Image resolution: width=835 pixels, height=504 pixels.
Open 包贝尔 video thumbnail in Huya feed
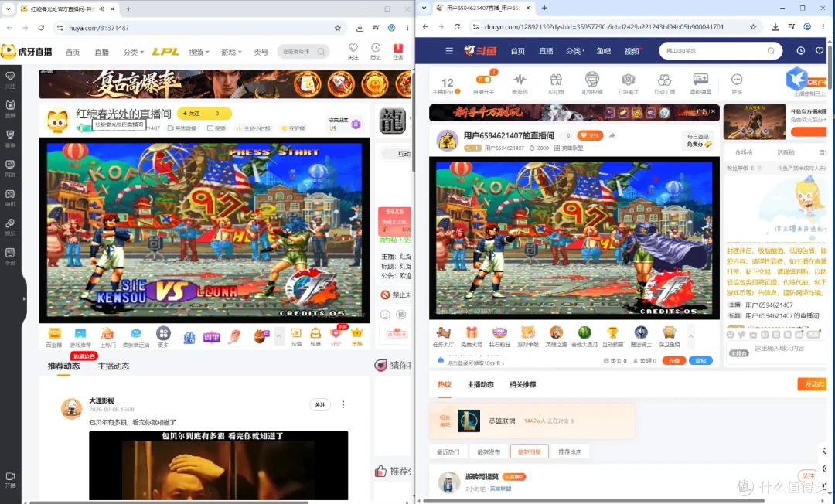218,465
